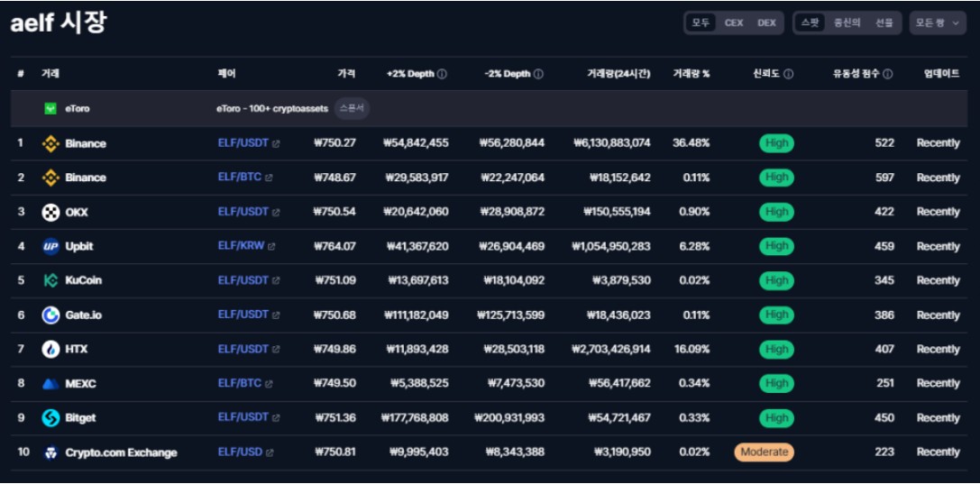Click the 스폰서 badge in eToro row
The image size is (980, 484).
click(x=352, y=108)
